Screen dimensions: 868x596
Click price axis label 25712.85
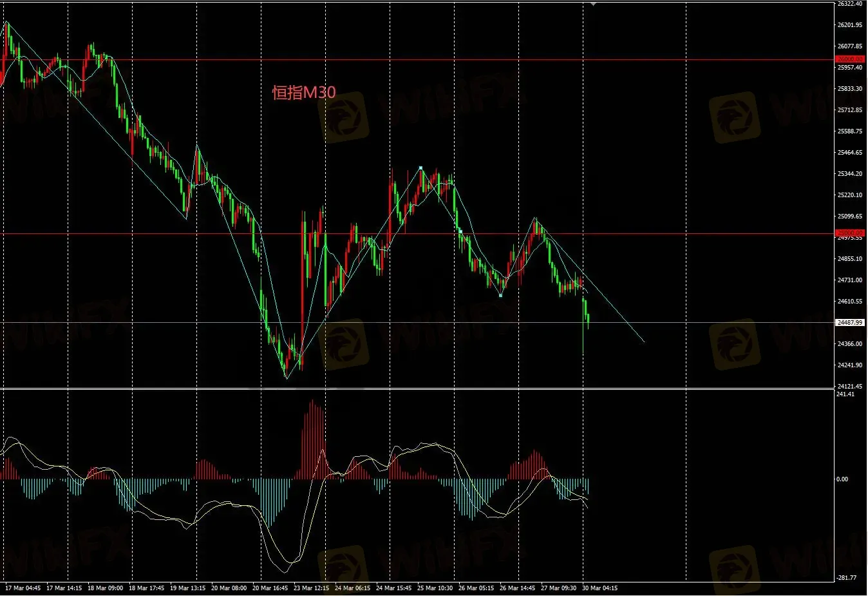coord(850,110)
